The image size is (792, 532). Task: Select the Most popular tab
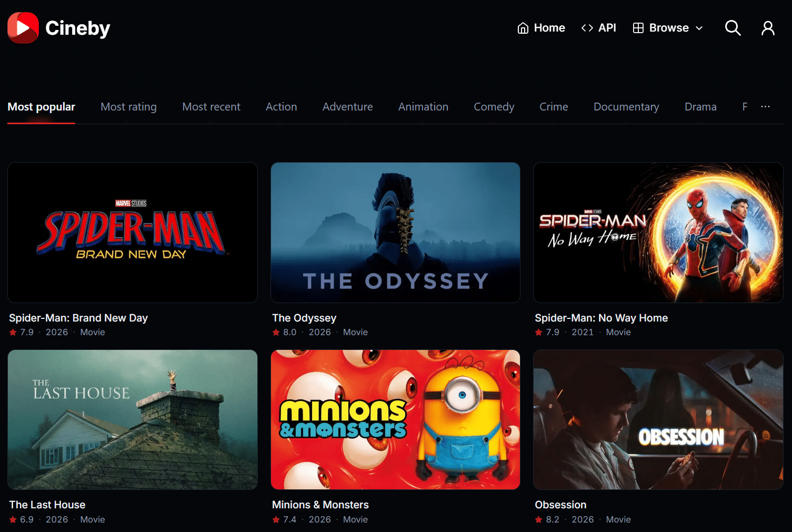point(41,107)
